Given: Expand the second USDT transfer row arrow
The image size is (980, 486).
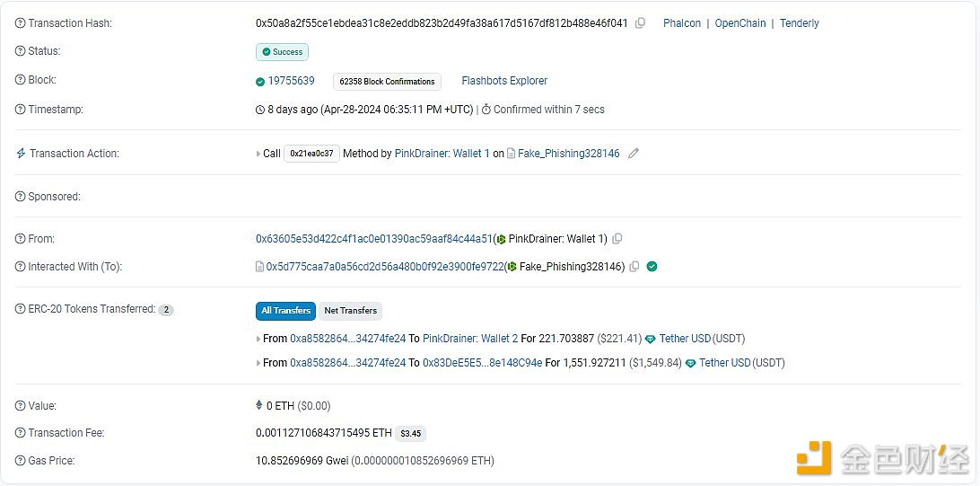Looking at the screenshot, I should coord(258,363).
